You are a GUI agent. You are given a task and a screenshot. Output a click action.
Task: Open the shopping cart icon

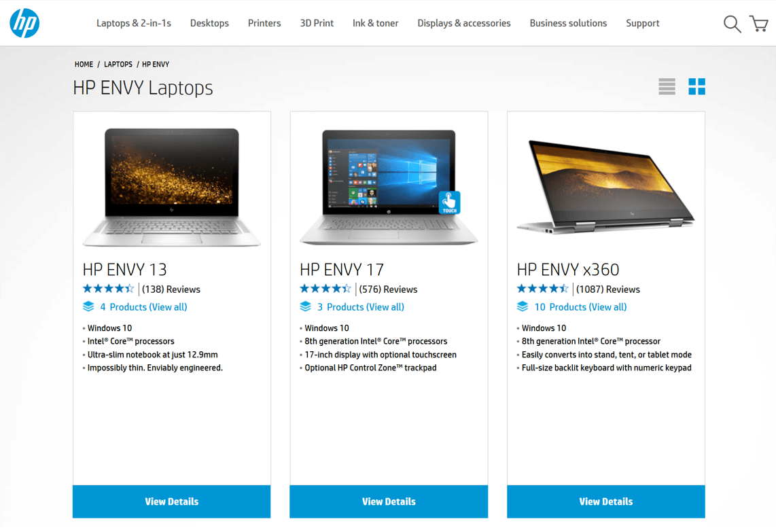(759, 23)
